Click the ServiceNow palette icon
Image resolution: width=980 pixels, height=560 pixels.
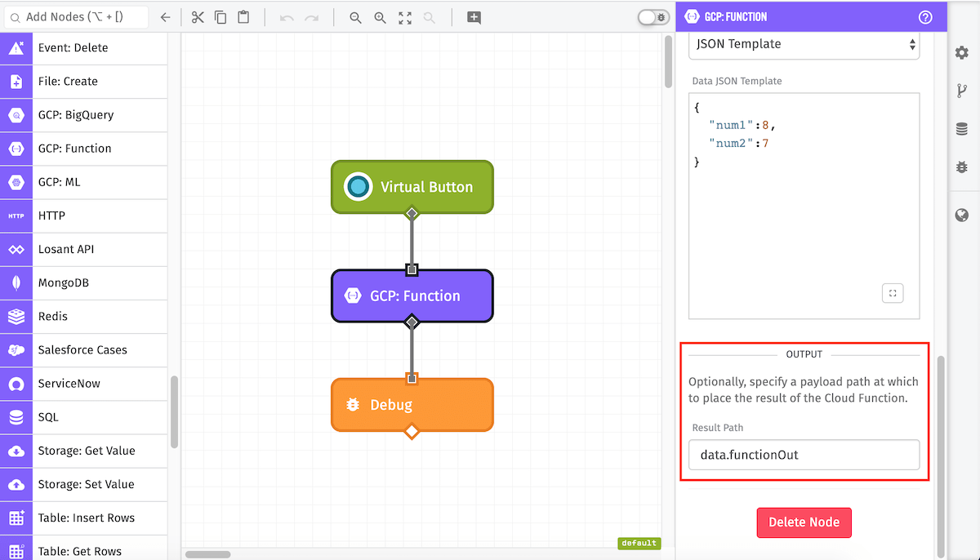click(x=16, y=384)
